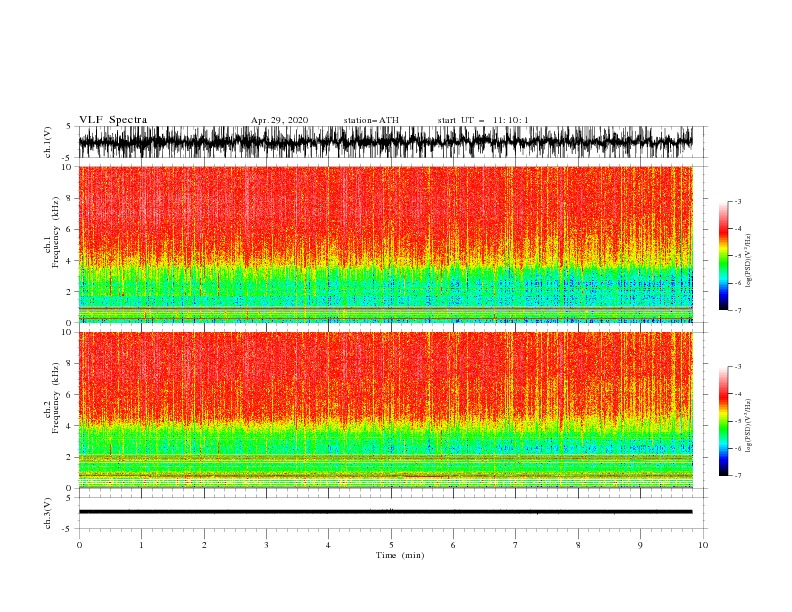Click the time axis tick label '0'
Screen dimensions: 792x612
pos(79,545)
